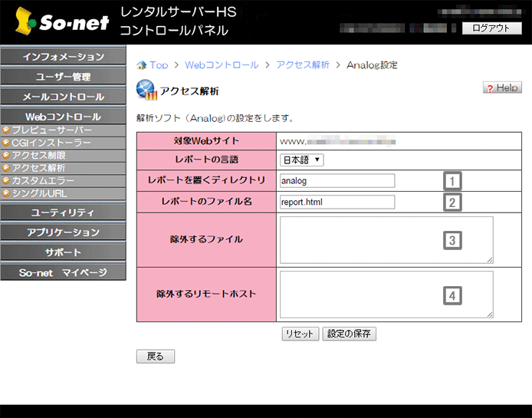
Task: Expand the Webコントロール sidebar menu
Action: (63, 117)
